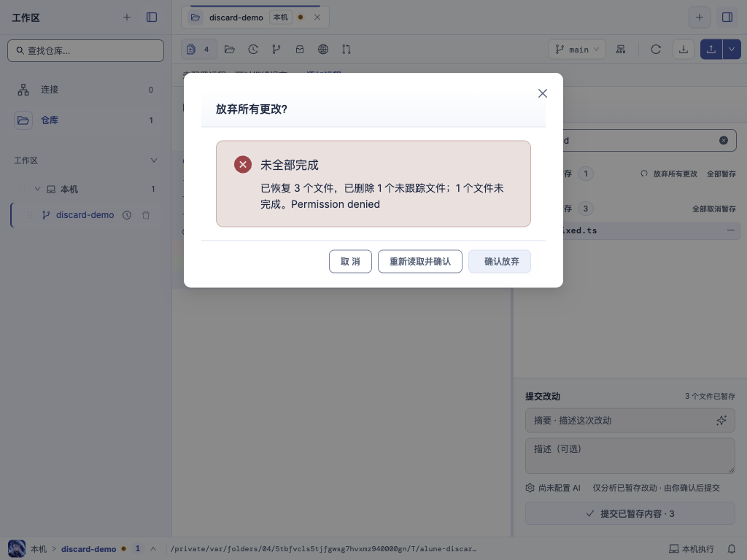Image resolution: width=747 pixels, height=560 pixels.
Task: Collapse the 工作区 section chevron
Action: 153,160
